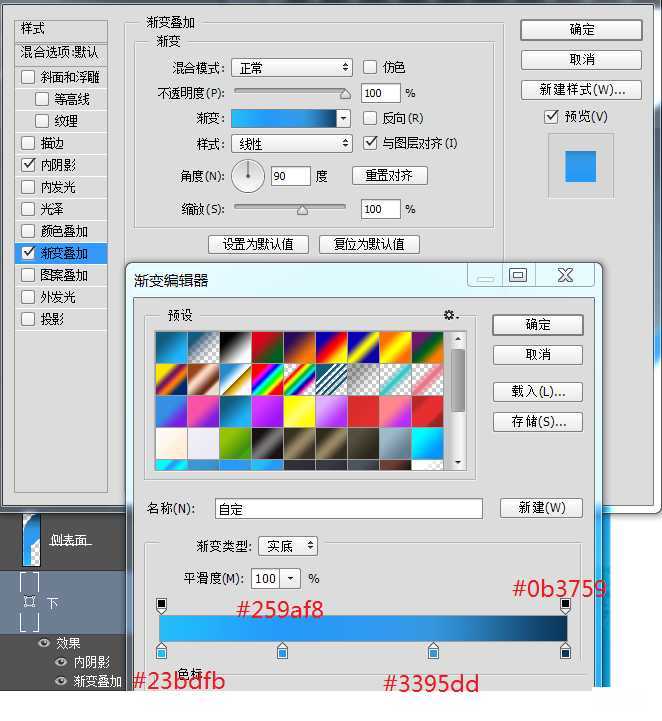Viewport: 662px width, 721px height.
Task: Enable the 反向 (Reverse) checkbox
Action: point(371,119)
